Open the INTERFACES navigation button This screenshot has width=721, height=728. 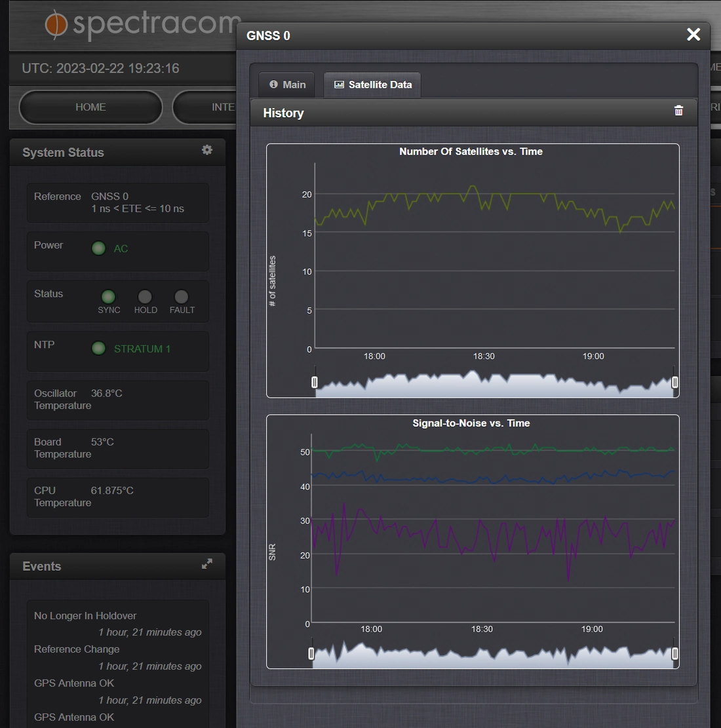[205, 107]
